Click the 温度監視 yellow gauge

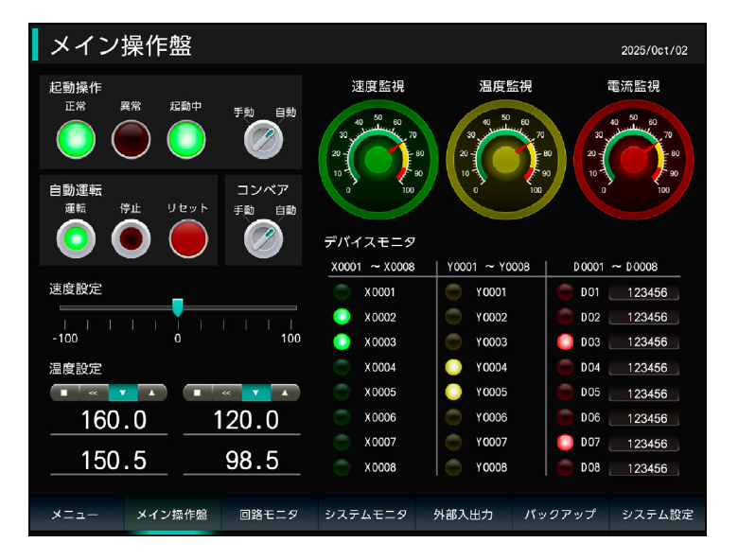[505, 160]
